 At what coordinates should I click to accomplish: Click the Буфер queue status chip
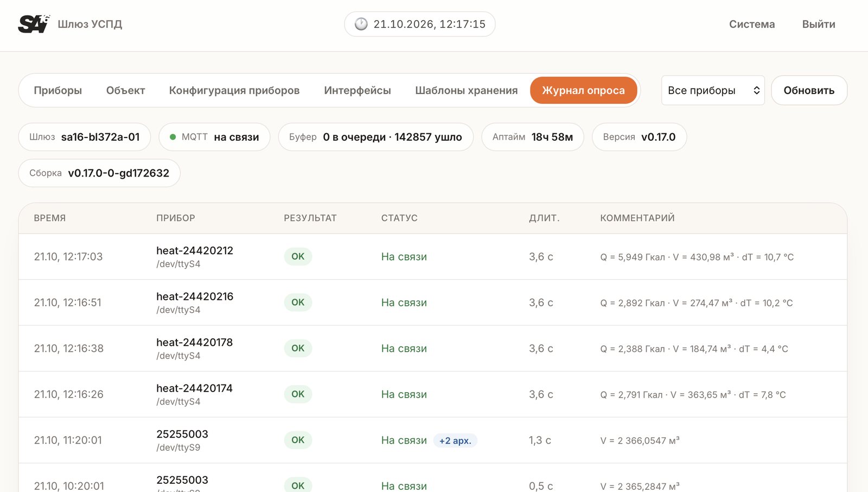(x=375, y=137)
